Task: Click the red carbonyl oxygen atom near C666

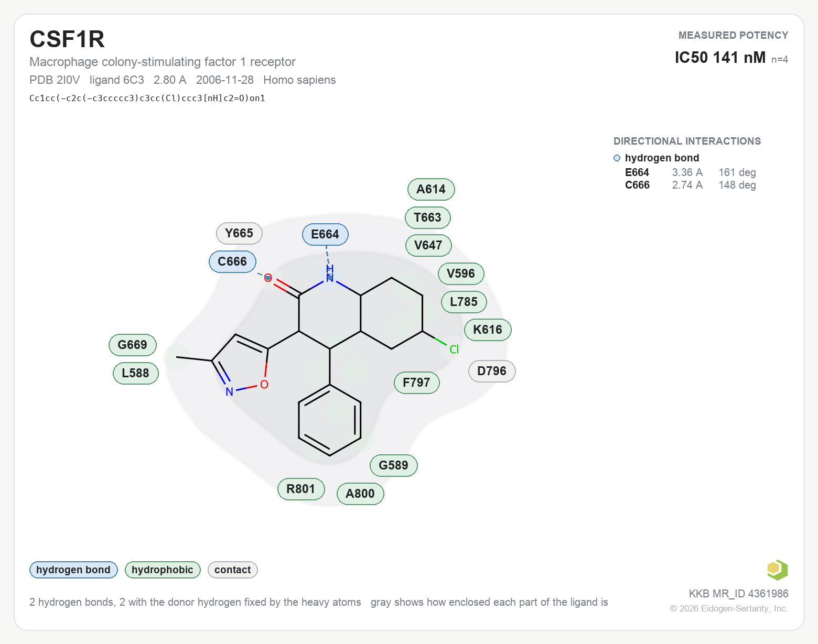Action: (x=268, y=278)
